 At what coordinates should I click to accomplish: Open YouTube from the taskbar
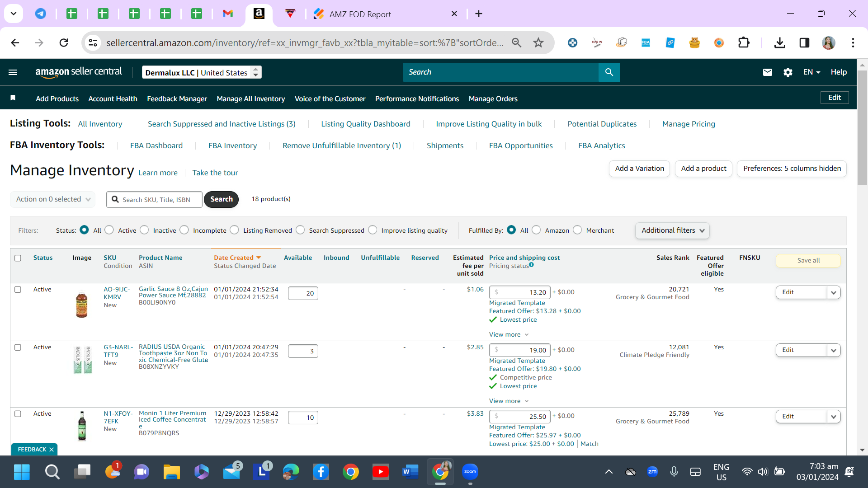[x=381, y=472]
